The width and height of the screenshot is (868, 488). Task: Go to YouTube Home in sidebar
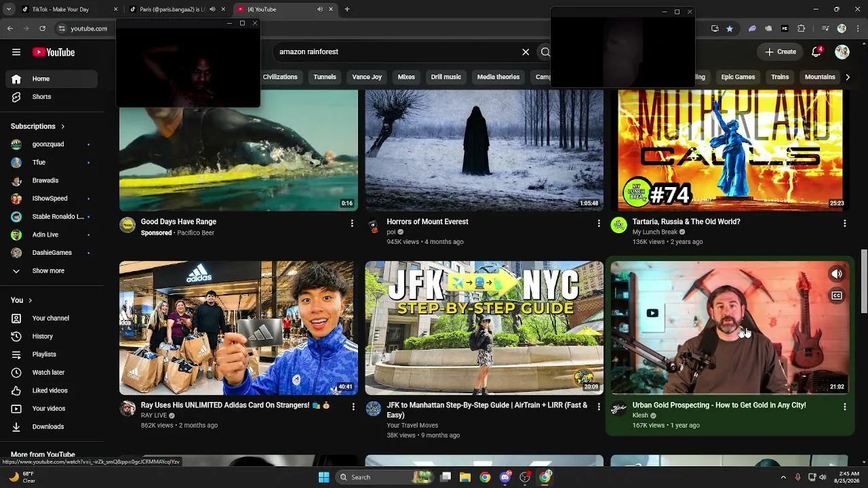point(53,79)
